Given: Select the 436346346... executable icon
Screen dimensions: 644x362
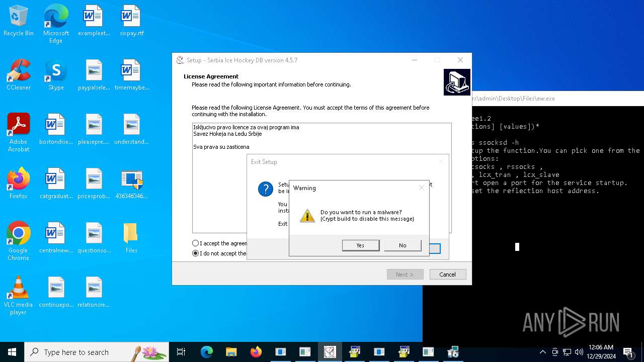Looking at the screenshot, I should point(132,184).
